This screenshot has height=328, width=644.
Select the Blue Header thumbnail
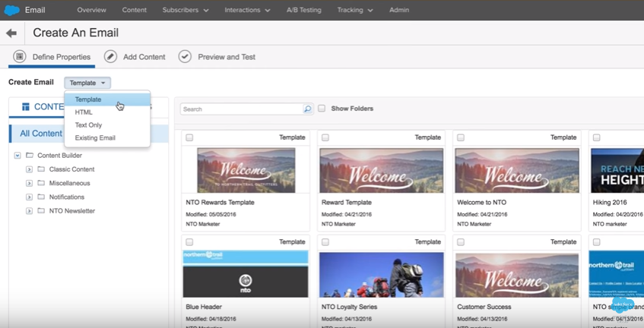point(246,274)
